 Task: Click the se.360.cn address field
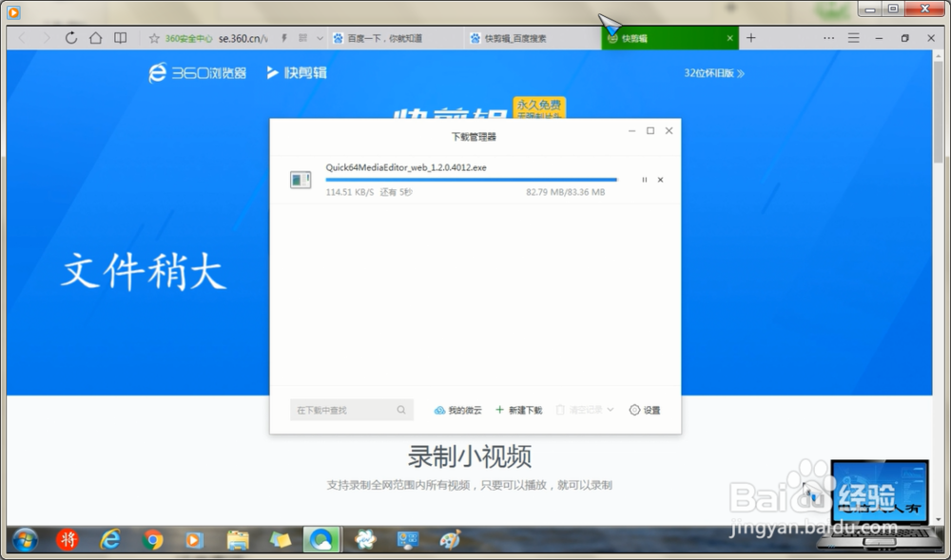click(243, 38)
